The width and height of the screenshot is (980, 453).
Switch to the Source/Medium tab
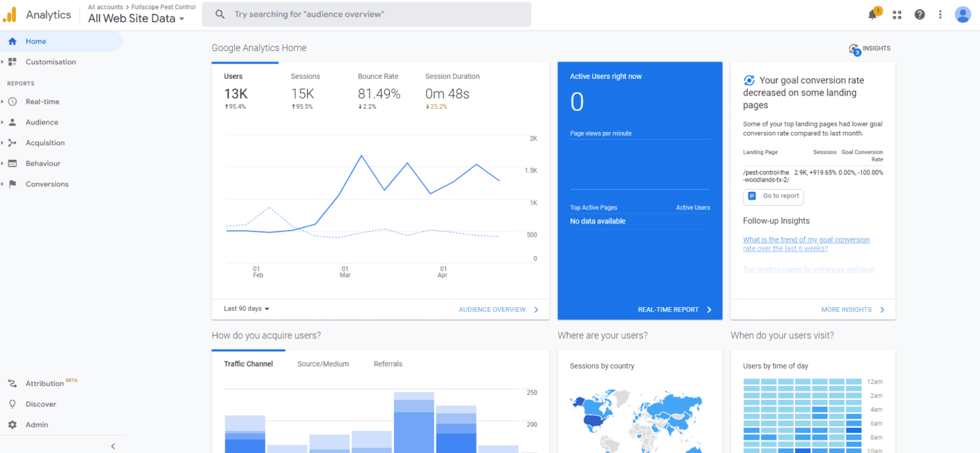click(323, 364)
